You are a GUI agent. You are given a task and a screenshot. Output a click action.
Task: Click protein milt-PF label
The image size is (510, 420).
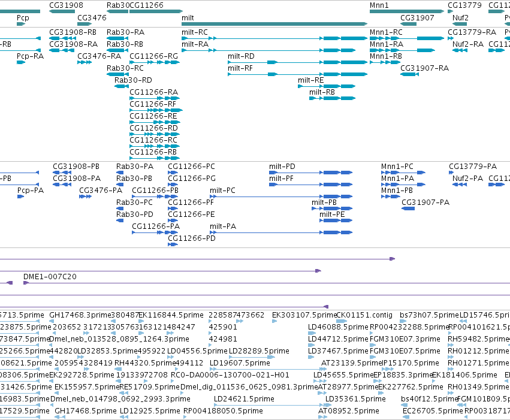click(x=281, y=179)
